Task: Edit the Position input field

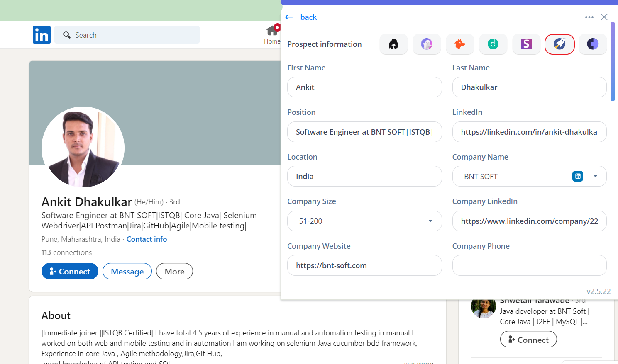Action: pos(364,132)
